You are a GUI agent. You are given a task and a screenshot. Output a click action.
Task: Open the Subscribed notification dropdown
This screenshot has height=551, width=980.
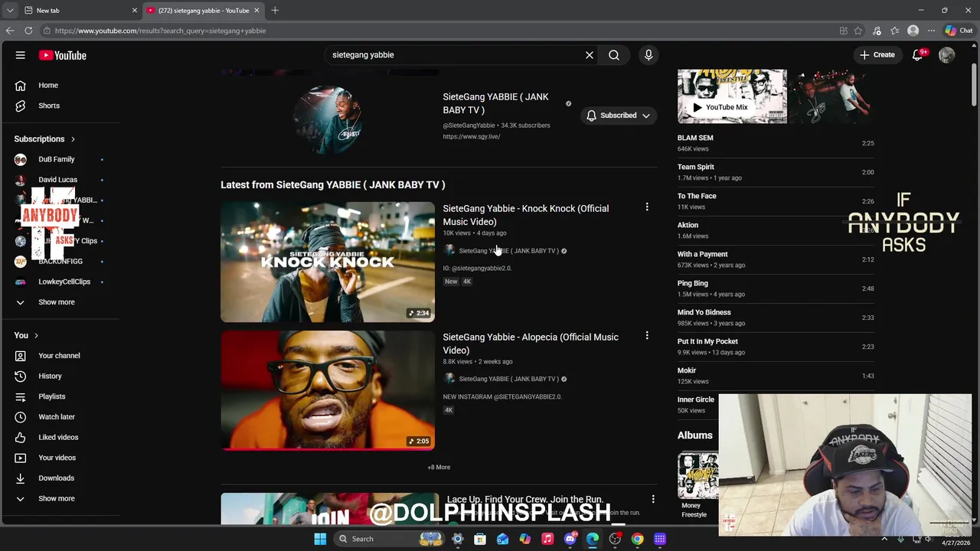tap(618, 116)
